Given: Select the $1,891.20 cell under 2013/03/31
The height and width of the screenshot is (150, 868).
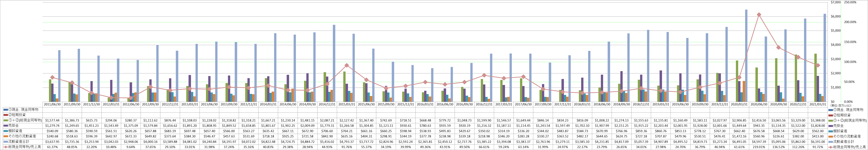Looking at the screenshot, I should (x=190, y=126).
